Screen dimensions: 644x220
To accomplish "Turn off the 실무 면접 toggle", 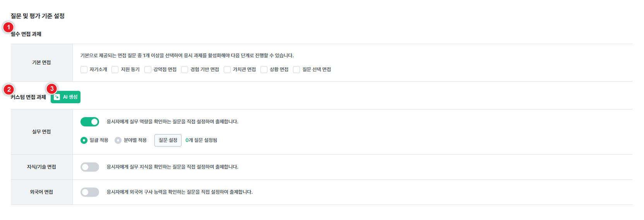I will click(90, 122).
